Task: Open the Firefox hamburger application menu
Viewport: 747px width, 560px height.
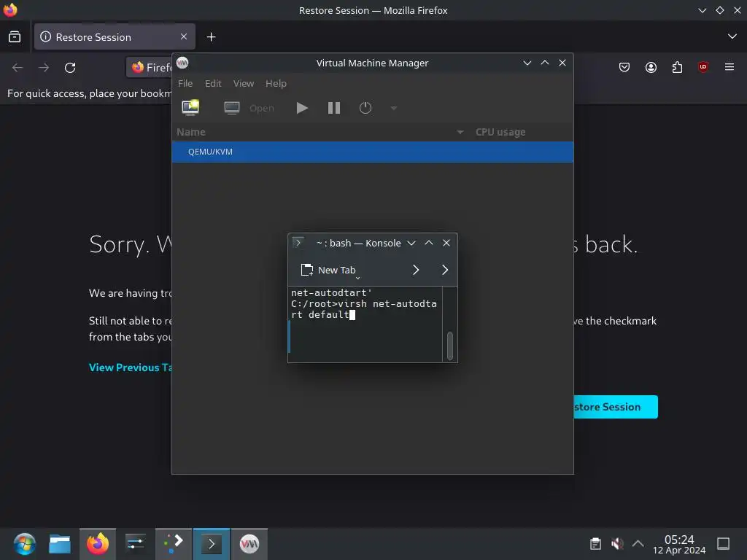Action: click(x=729, y=67)
